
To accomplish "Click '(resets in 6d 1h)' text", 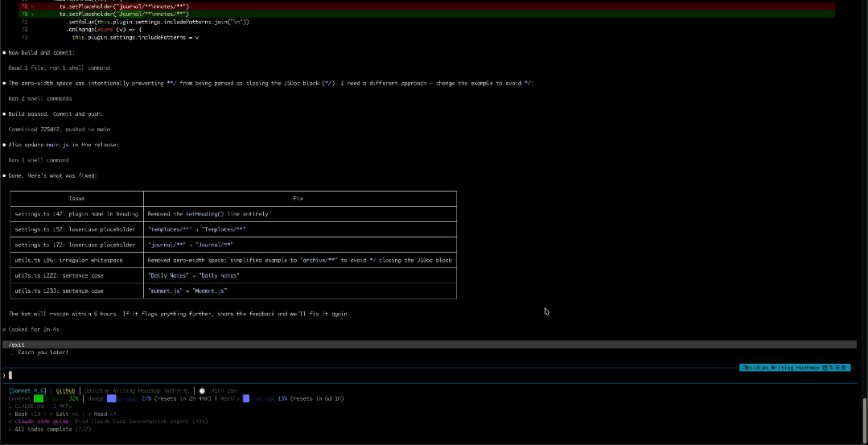I will (317, 398).
